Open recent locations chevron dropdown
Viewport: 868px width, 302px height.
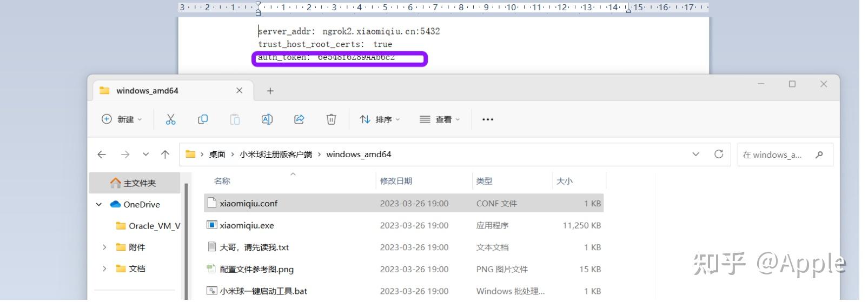[145, 155]
